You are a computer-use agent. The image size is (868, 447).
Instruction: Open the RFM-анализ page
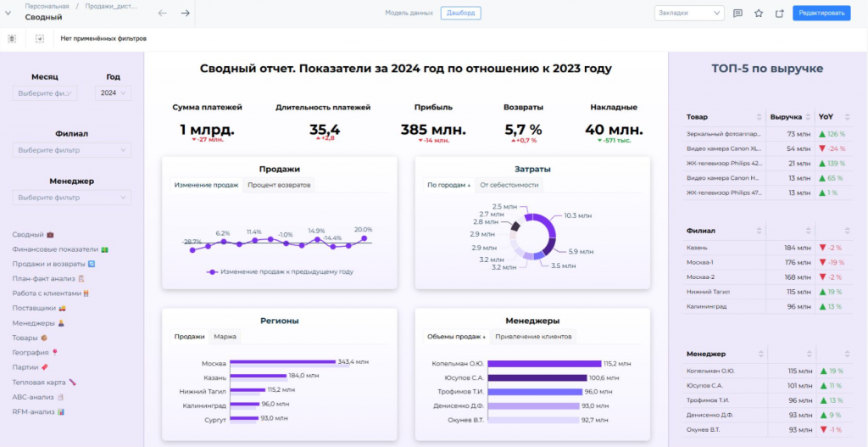(38, 412)
